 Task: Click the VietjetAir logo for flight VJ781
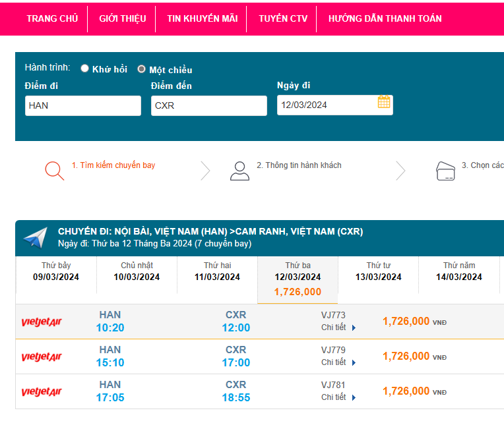click(42, 392)
